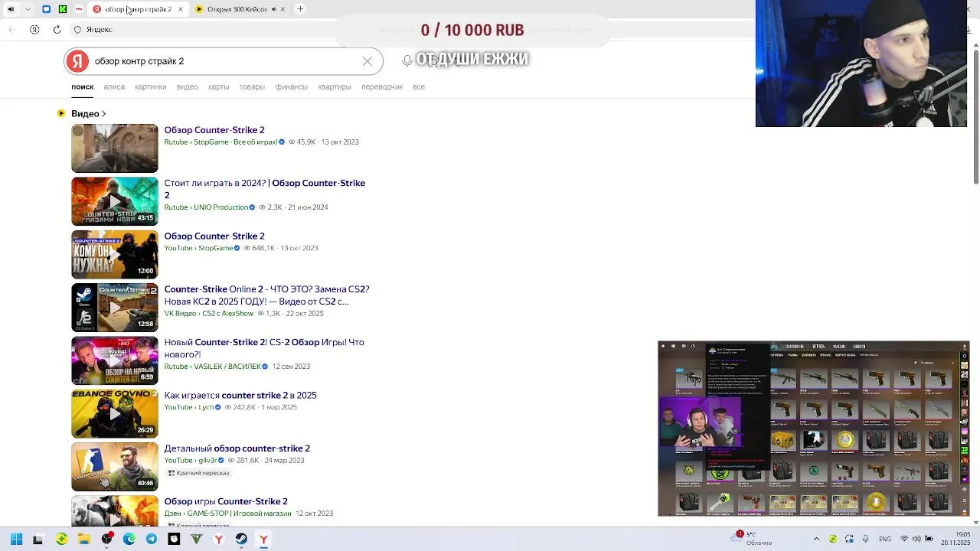Play the 12:58 Steam thumbnail
Viewport: 980px width, 551px height.
pos(115,308)
